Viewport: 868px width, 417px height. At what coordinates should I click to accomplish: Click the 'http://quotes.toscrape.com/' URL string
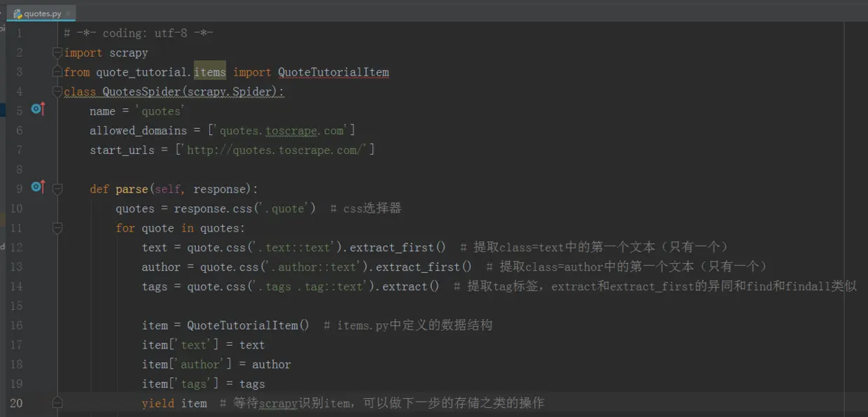[274, 150]
